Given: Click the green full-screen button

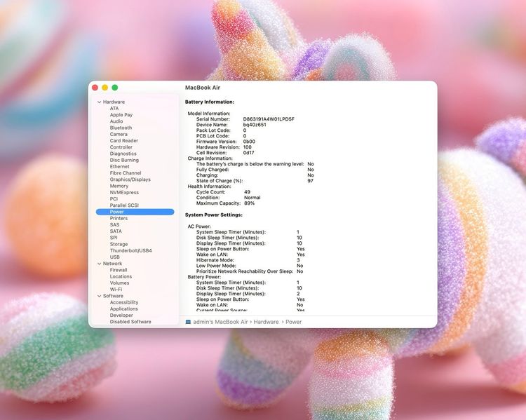Looking at the screenshot, I should [115, 88].
